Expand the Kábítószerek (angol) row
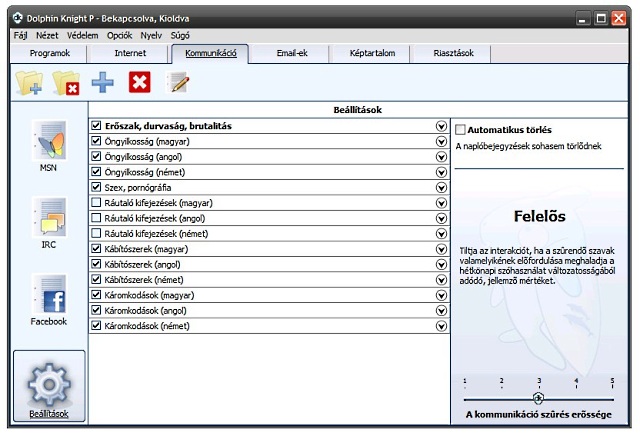This screenshot has height=436, width=640. 441,264
